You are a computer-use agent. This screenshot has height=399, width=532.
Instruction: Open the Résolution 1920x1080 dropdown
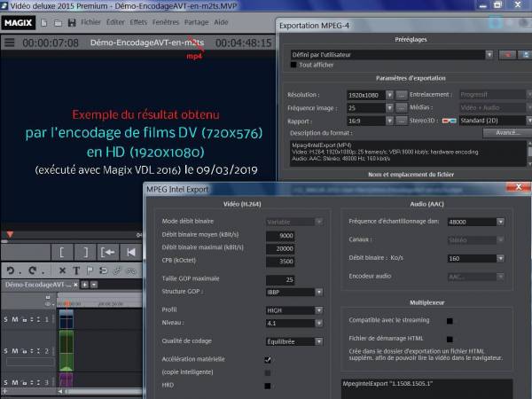(388, 94)
